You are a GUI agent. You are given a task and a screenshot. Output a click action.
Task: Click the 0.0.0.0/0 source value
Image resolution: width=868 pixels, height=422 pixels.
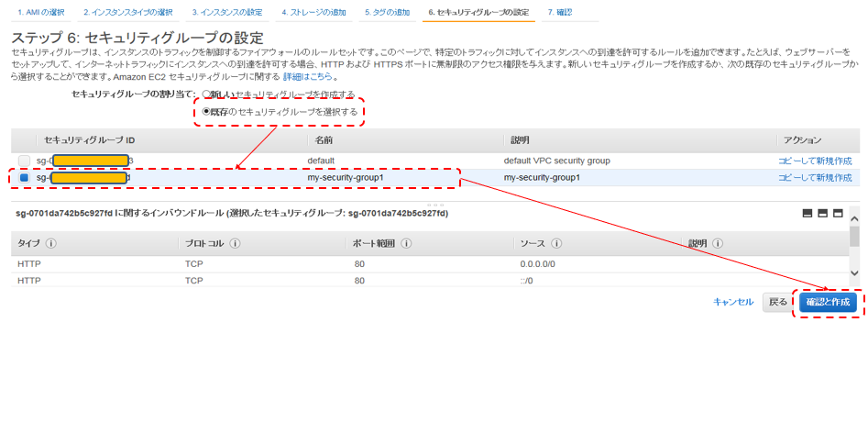click(537, 263)
